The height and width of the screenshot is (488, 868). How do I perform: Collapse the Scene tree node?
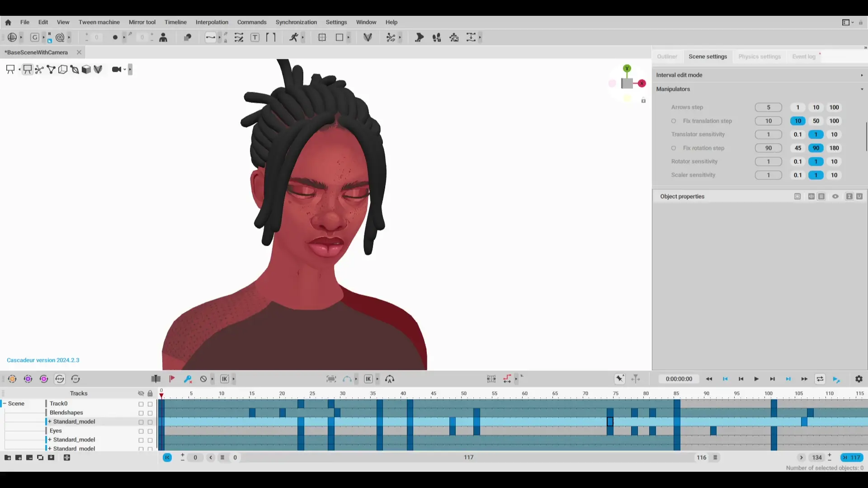point(5,404)
